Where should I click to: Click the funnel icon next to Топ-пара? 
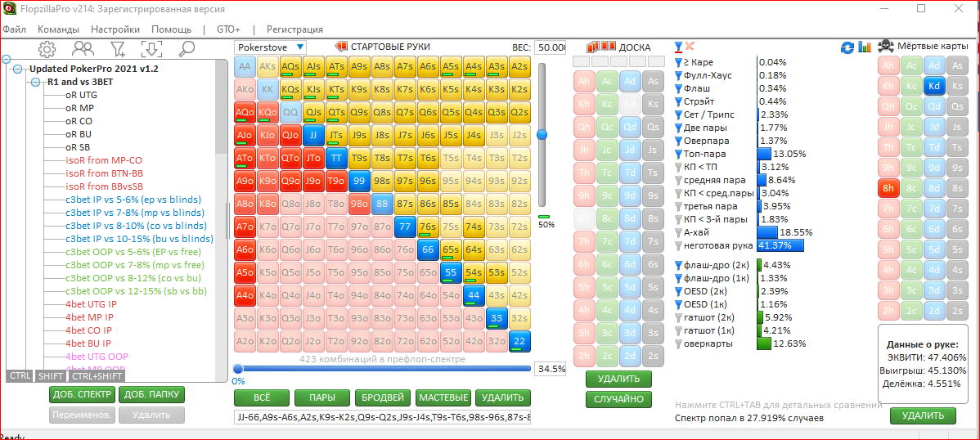[679, 154]
